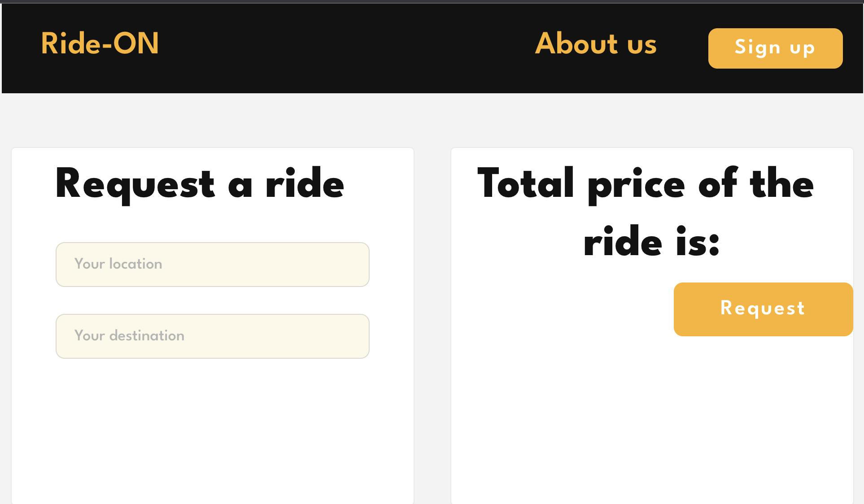Click the Your location input field

(x=212, y=264)
